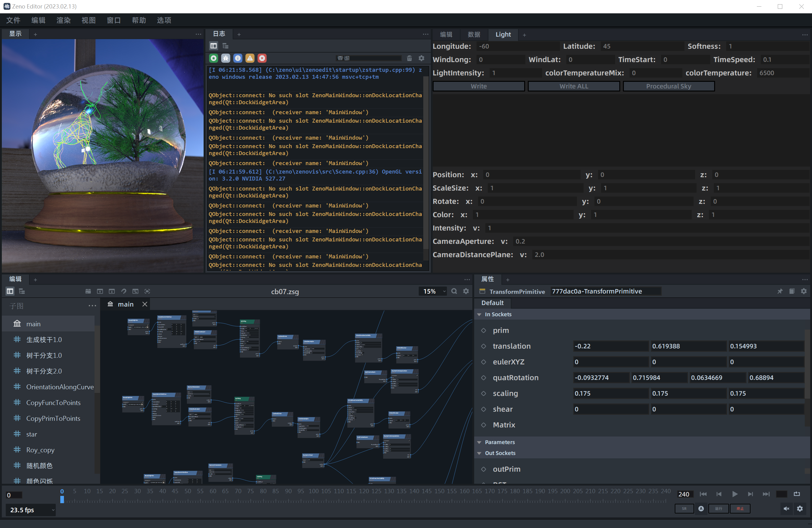Click the Procedural Sky button
Image resolution: width=812 pixels, height=528 pixels.
(669, 86)
